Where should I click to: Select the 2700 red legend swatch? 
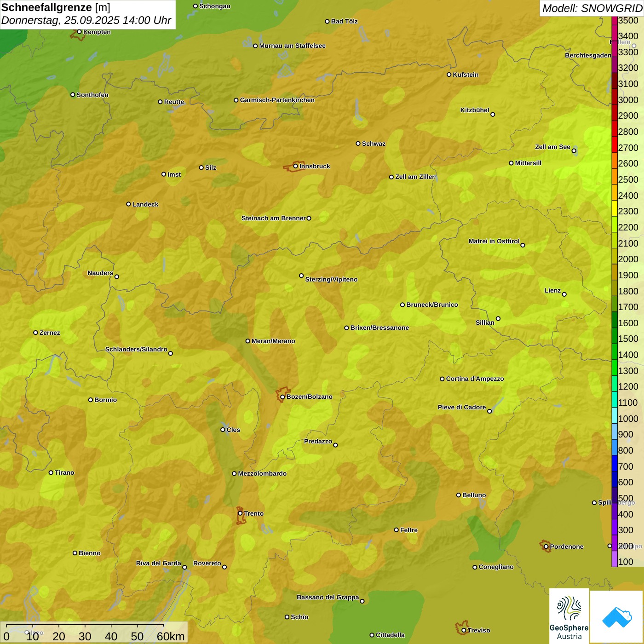(x=615, y=144)
